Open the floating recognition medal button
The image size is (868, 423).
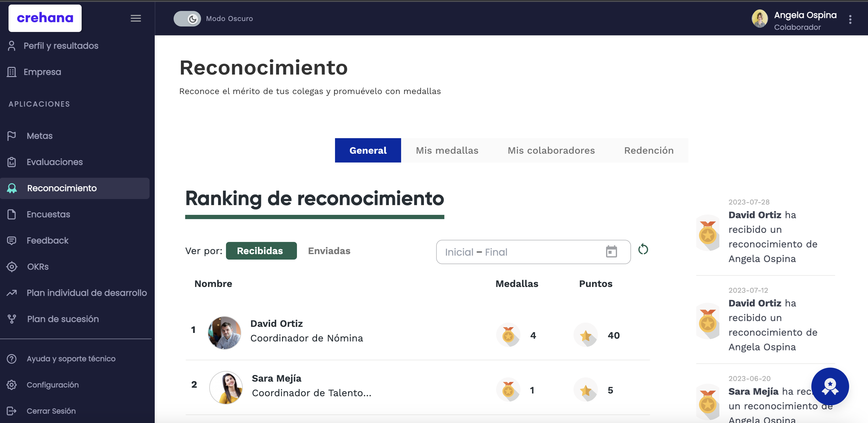[830, 386]
